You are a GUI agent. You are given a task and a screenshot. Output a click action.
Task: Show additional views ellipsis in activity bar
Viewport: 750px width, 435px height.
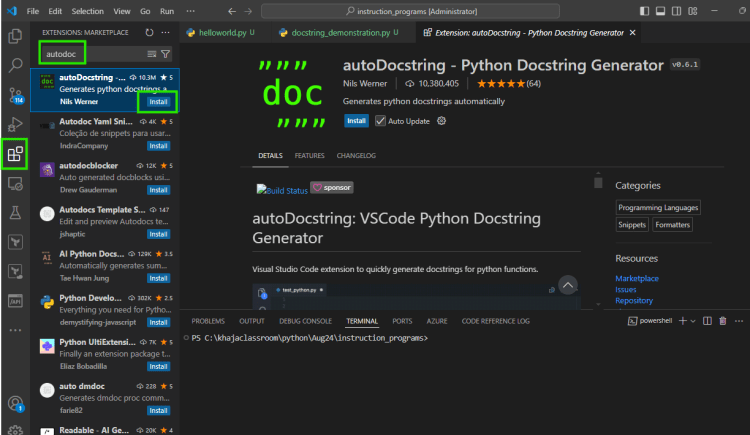point(15,330)
